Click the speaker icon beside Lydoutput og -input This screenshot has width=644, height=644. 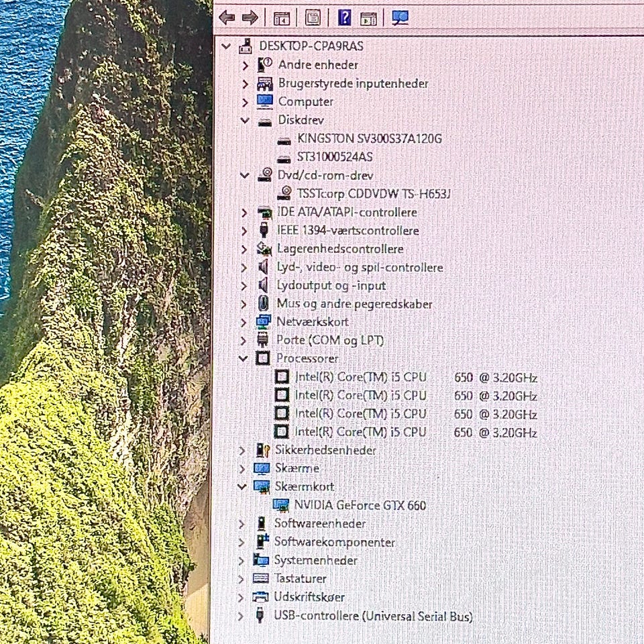click(x=263, y=286)
